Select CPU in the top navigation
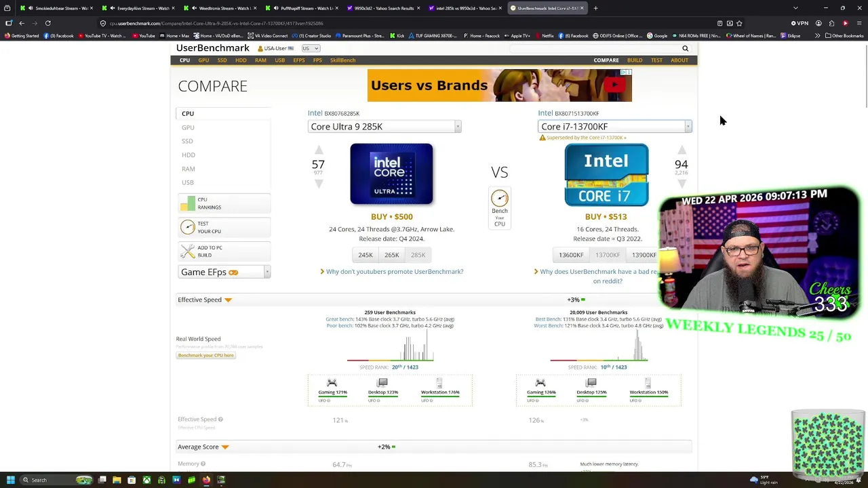This screenshot has height=488, width=868. click(184, 60)
